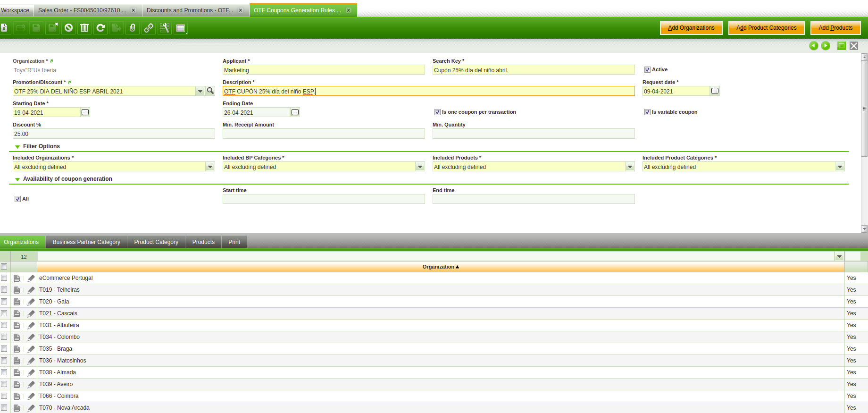
Task: Open the Business Partner Category subtab
Action: pos(86,242)
